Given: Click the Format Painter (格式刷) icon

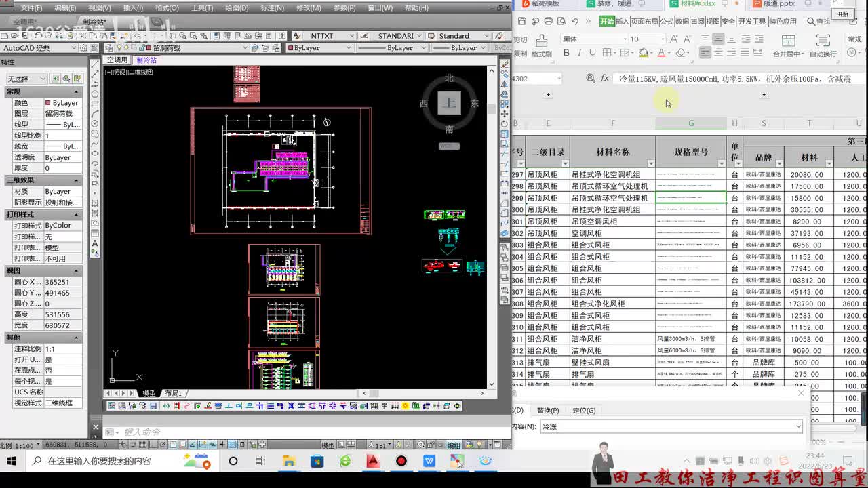Looking at the screenshot, I should pos(541,45).
